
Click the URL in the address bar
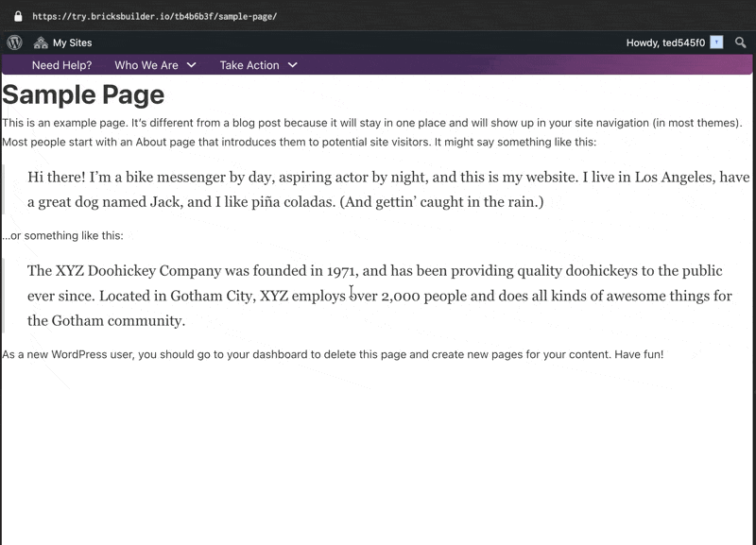coord(154,17)
